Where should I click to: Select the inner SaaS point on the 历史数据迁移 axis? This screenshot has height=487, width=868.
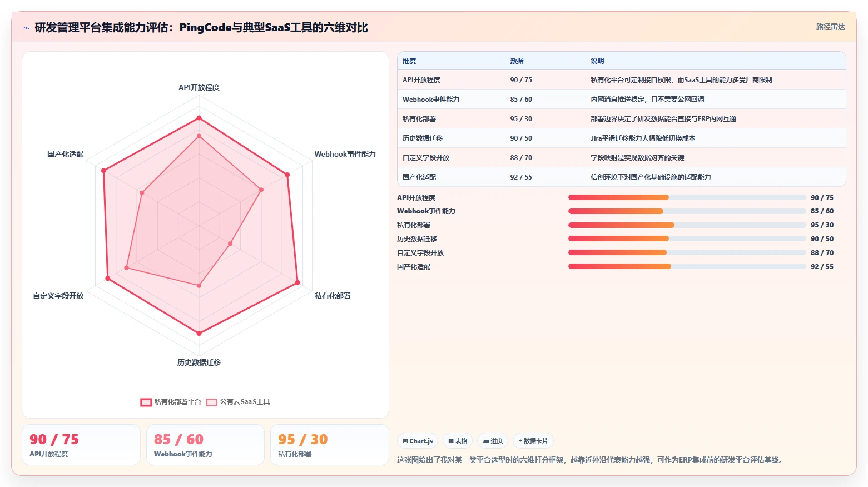199,285
